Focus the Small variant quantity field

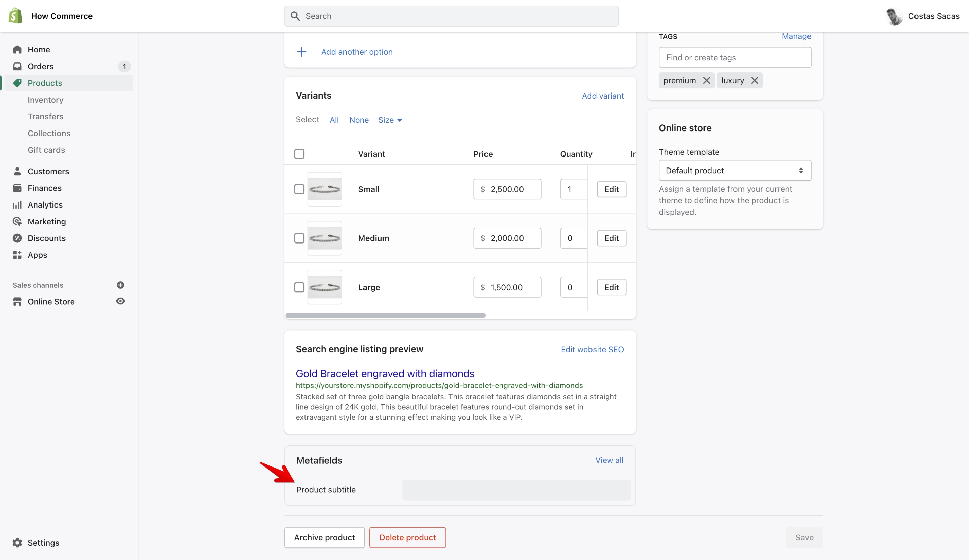click(573, 189)
